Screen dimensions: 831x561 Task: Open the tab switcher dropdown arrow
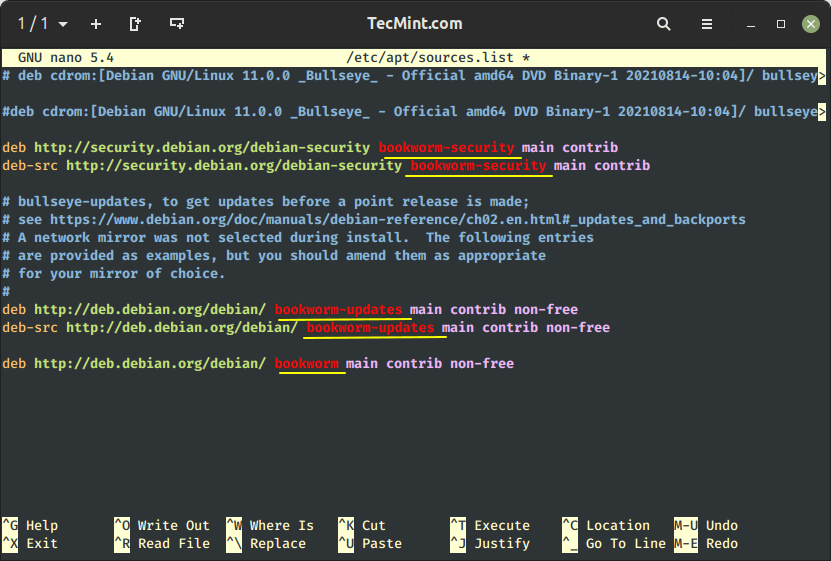point(63,24)
